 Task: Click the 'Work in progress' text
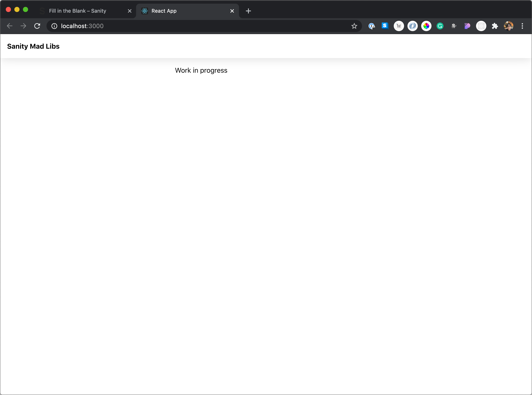point(201,71)
